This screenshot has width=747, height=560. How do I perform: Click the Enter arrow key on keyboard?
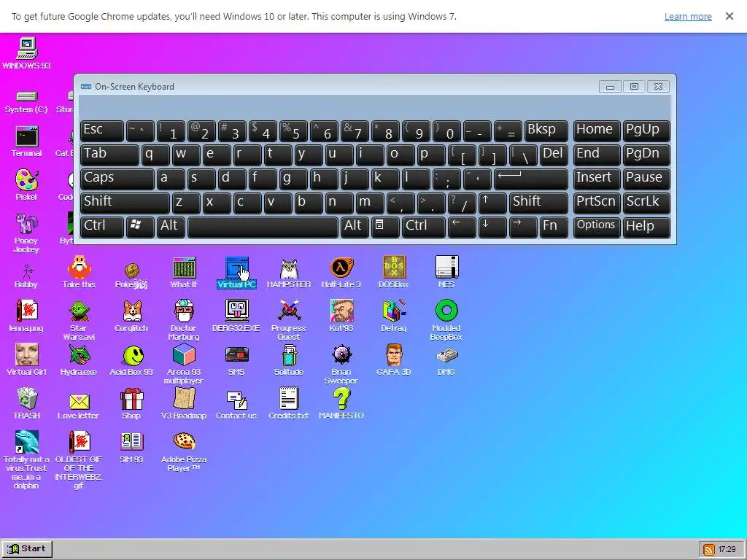click(x=531, y=179)
